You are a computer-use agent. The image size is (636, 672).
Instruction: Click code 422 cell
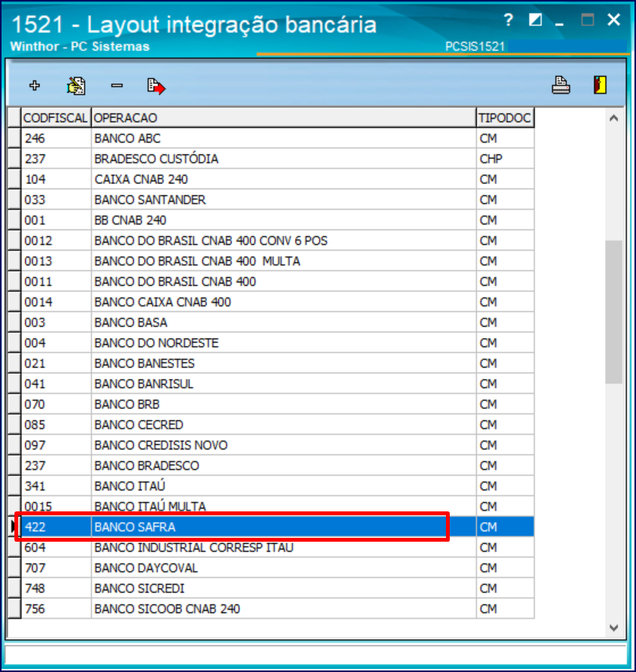click(x=56, y=527)
